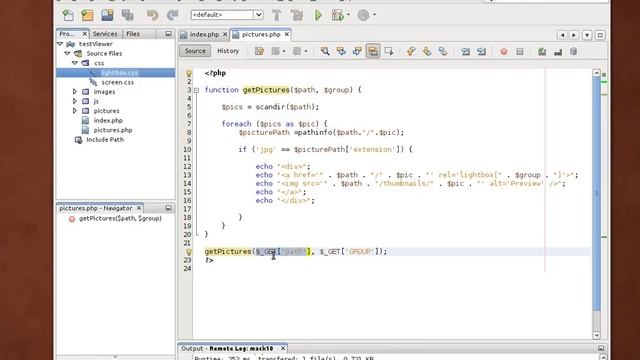Viewport: 640px width, 360px height.
Task: Click the Debug Project icon
Action: (x=338, y=16)
